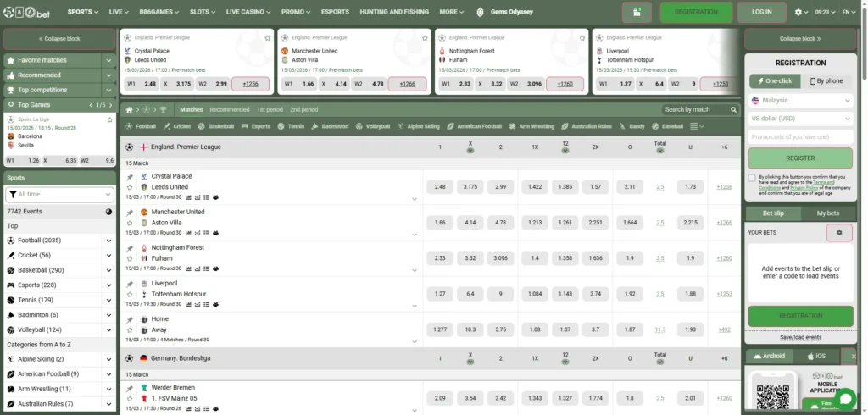Bet on odds 2.48 in Crystal Palace row
The height and width of the screenshot is (415, 868).
pyautogui.click(x=440, y=187)
